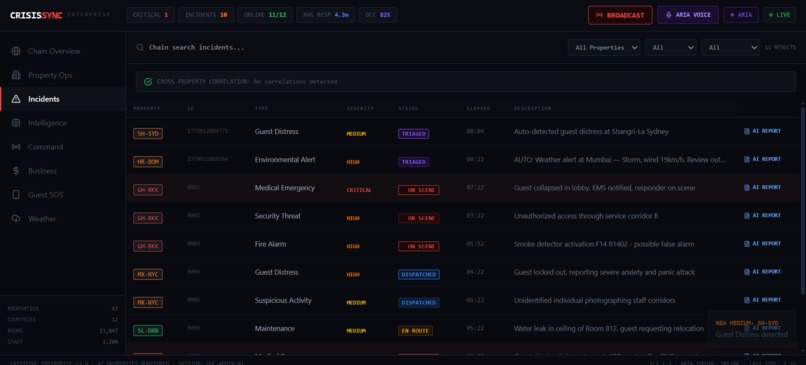Viewport: 806px width, 365px height.
Task: Open AI report icon for Fire Alarm row
Action: (747, 244)
